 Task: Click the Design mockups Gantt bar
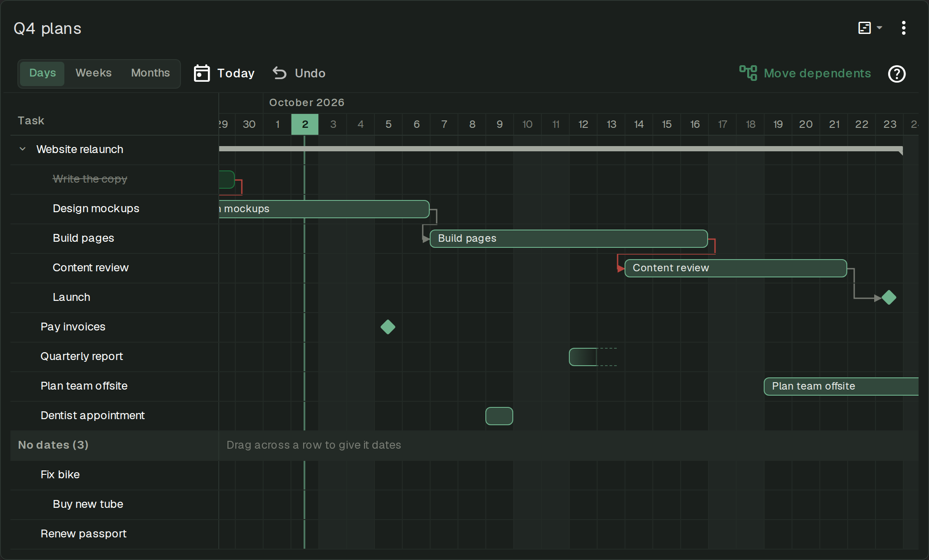pyautogui.click(x=324, y=209)
